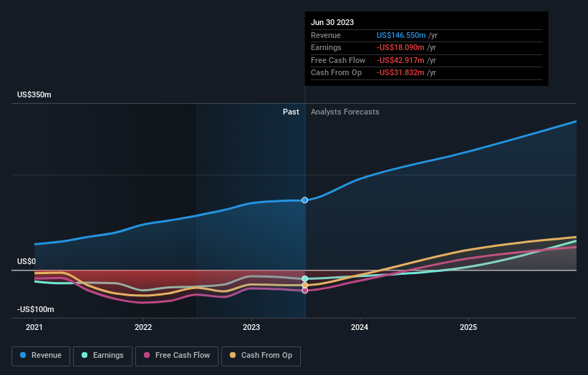Click the 2021 x-axis label

point(34,328)
